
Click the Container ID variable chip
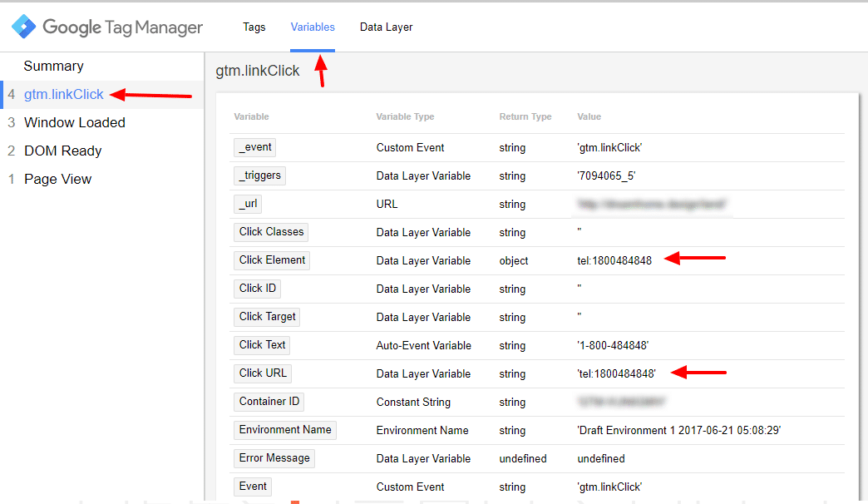pyautogui.click(x=269, y=402)
